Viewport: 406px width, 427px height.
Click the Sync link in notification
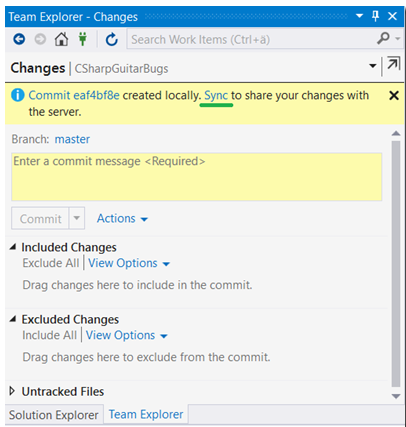click(216, 96)
